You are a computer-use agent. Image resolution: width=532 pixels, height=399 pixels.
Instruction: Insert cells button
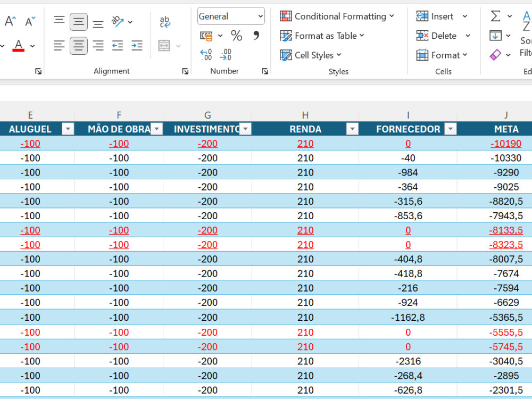click(x=435, y=16)
